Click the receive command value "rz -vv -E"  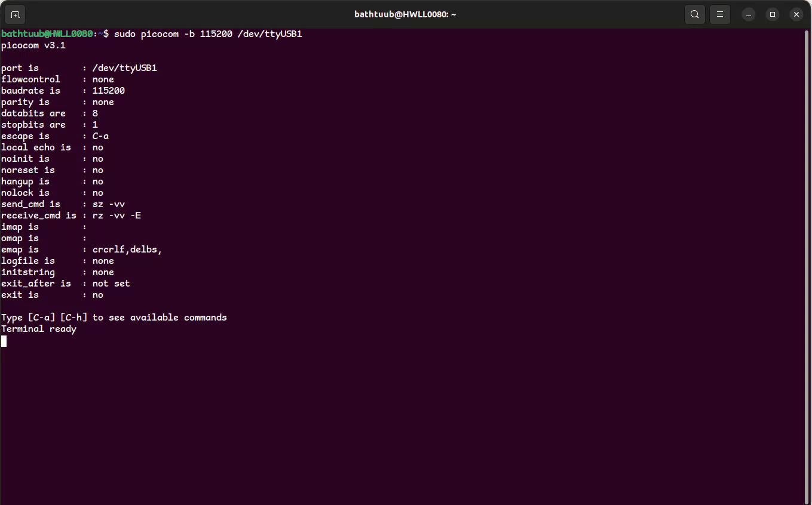tap(117, 215)
